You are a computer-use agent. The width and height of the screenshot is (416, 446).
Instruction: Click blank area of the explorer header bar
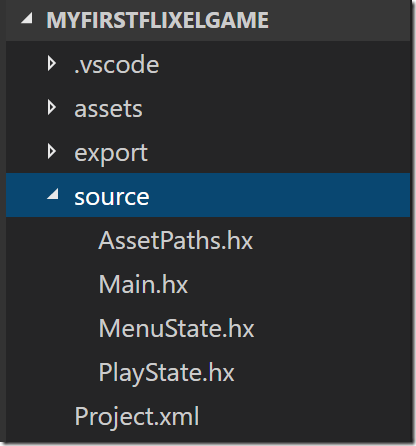click(337, 20)
